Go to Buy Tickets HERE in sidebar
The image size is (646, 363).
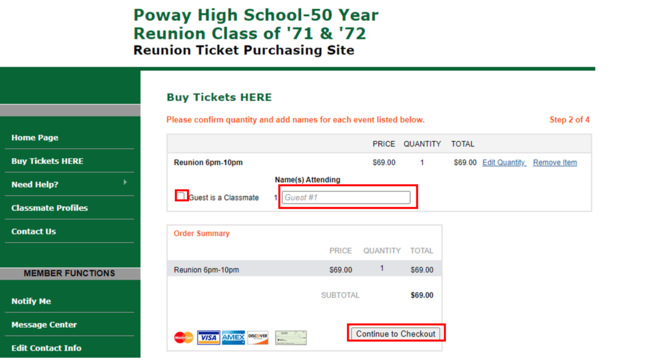point(47,161)
